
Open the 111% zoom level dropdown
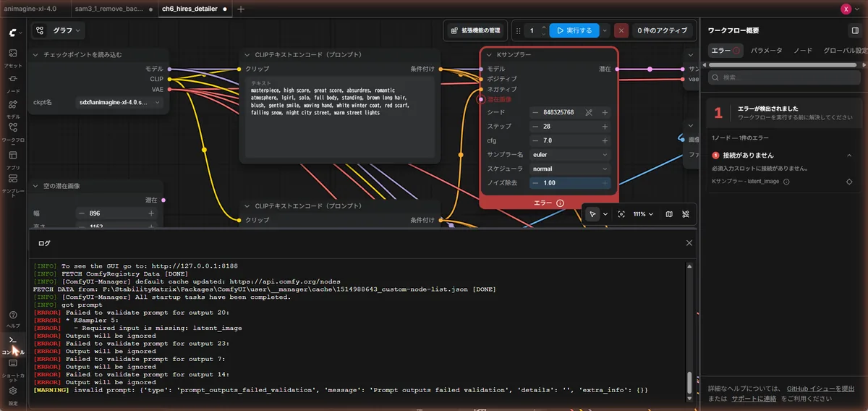tap(643, 214)
